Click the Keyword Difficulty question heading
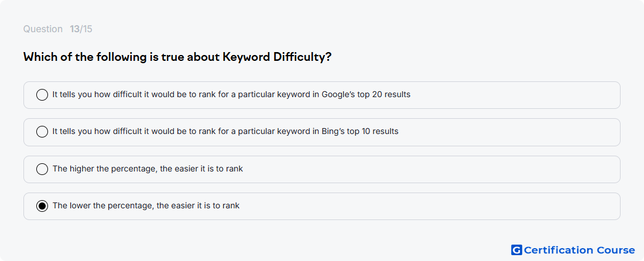Image resolution: width=644 pixels, height=261 pixels. coord(177,57)
